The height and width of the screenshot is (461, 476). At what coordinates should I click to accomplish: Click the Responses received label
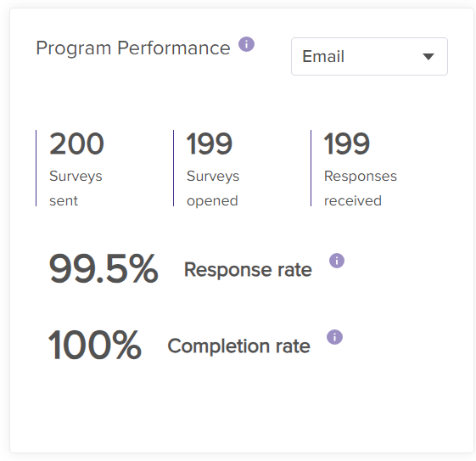361,188
